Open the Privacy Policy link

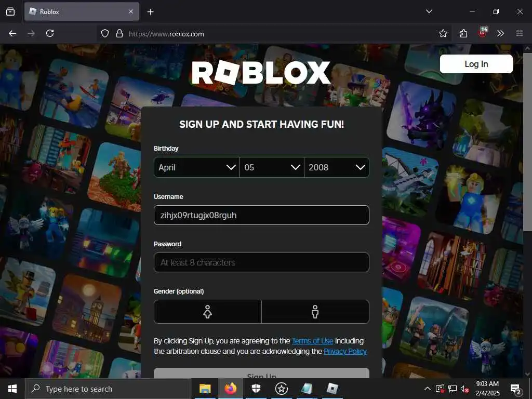(345, 351)
